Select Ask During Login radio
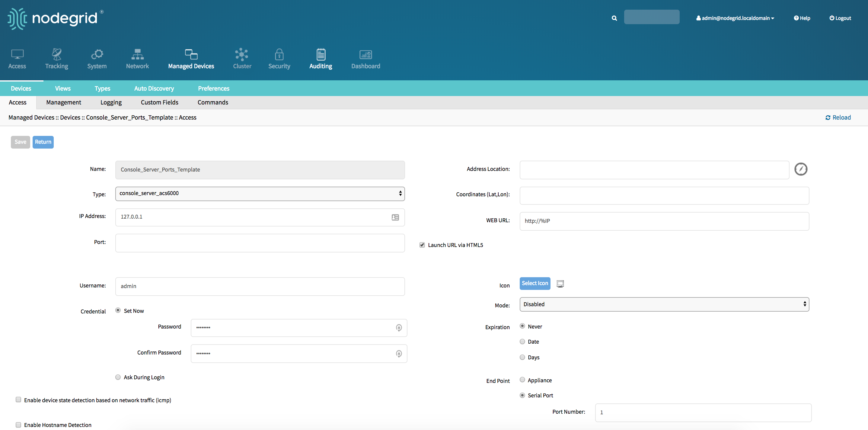 click(118, 377)
